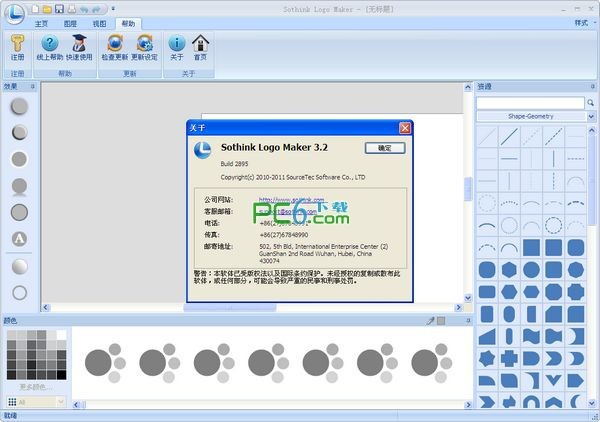Click the resource search input field
Image resolution: width=600 pixels, height=422 pixels.
(x=530, y=103)
